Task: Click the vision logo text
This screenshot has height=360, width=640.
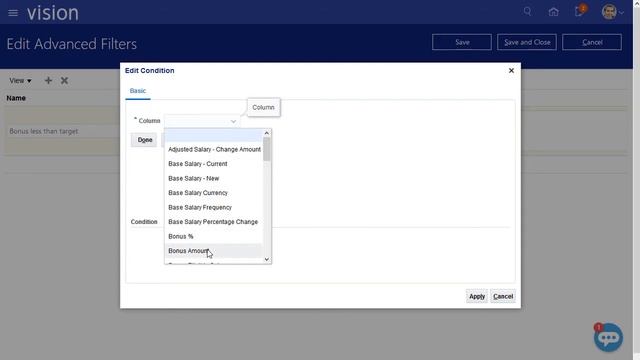Action: point(53,13)
